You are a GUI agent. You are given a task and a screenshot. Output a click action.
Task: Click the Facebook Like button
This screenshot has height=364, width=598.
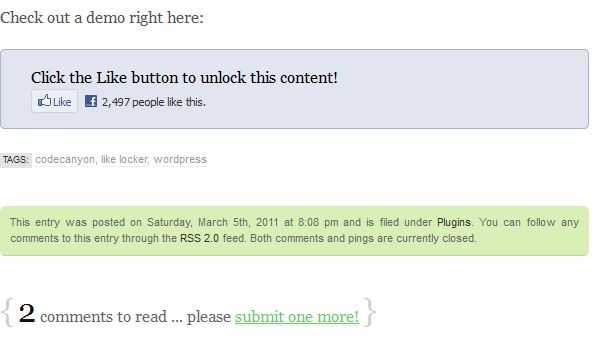pyautogui.click(x=55, y=101)
